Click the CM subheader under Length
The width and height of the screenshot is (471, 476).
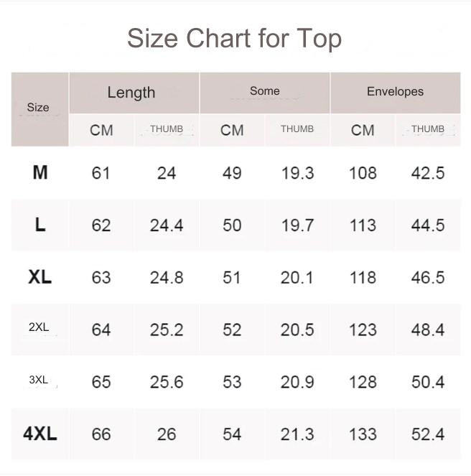101,130
